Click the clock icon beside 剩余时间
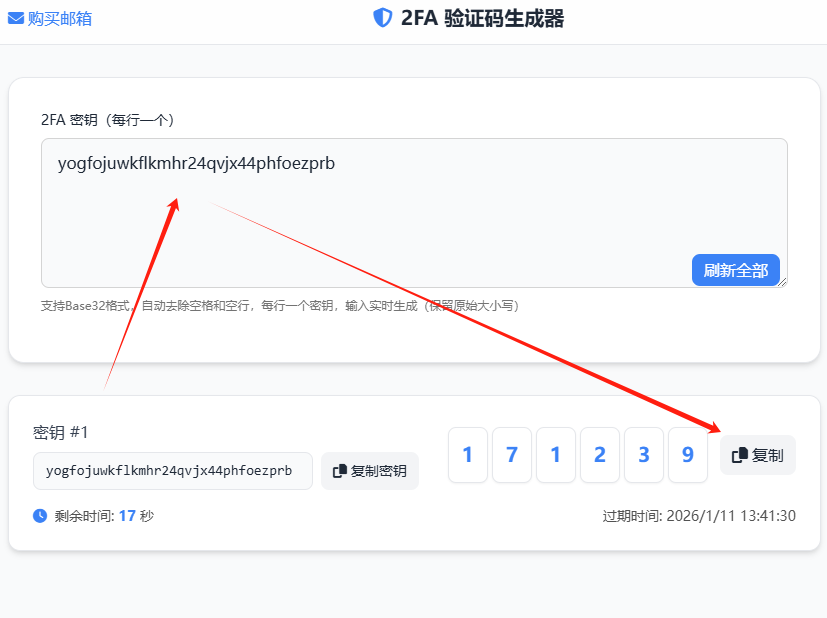 [x=40, y=516]
